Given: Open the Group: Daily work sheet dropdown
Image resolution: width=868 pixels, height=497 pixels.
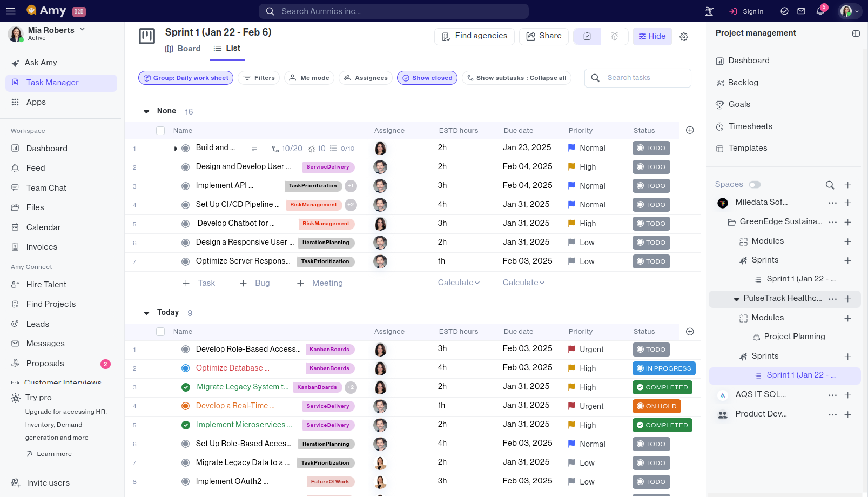Looking at the screenshot, I should (x=186, y=78).
